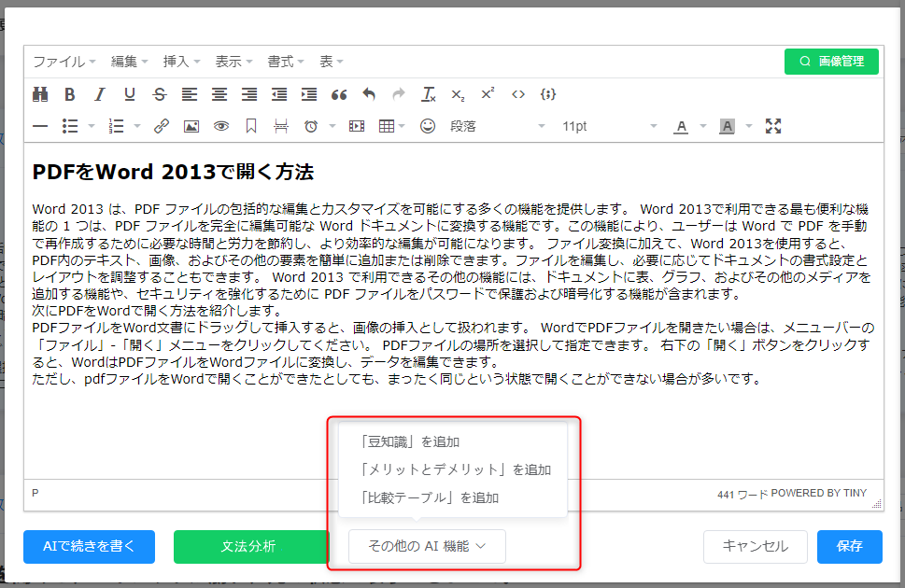Expand numbered list style options arrow
Viewport: 905px width, 588px height.
point(137,126)
